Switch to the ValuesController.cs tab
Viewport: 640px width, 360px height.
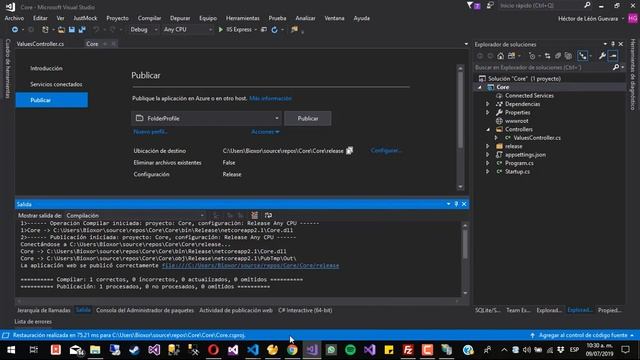(x=40, y=44)
